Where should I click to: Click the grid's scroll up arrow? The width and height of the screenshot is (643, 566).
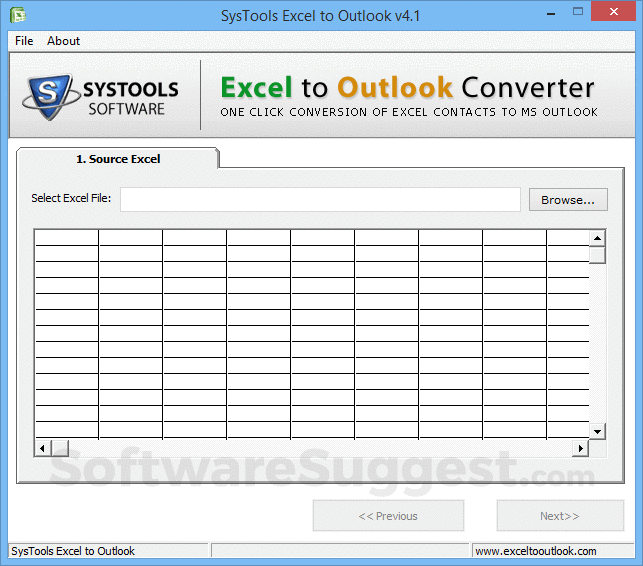[597, 238]
